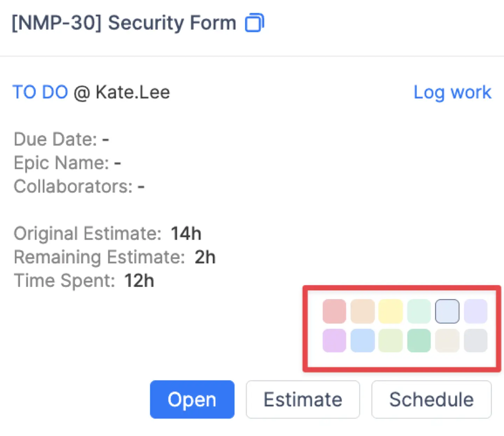Open the TO DO status selector
This screenshot has height=436, width=504.
40,92
